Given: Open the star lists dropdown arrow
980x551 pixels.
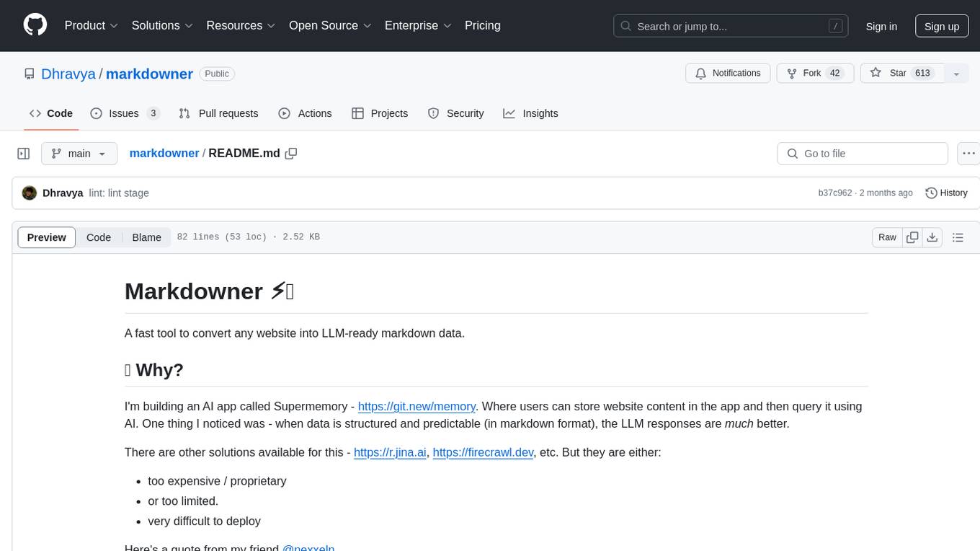Looking at the screenshot, I should [x=956, y=74].
